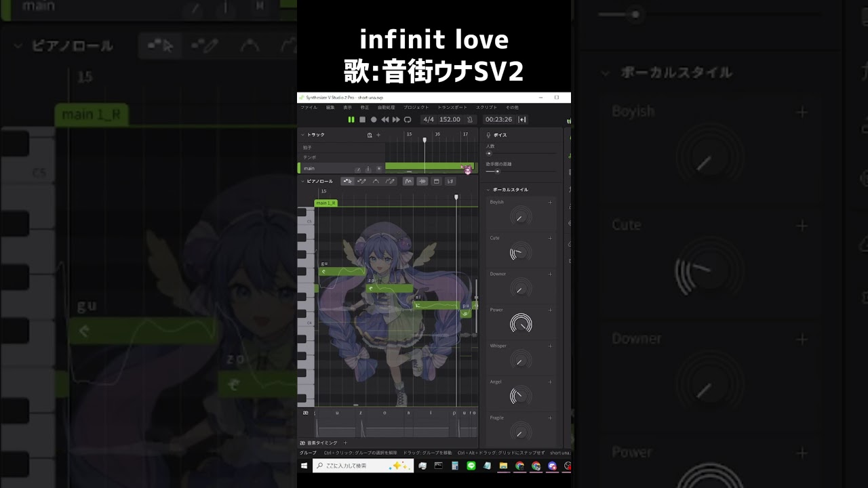This screenshot has width=868, height=488.
Task: Open the その他 menu
Action: pos(512,107)
